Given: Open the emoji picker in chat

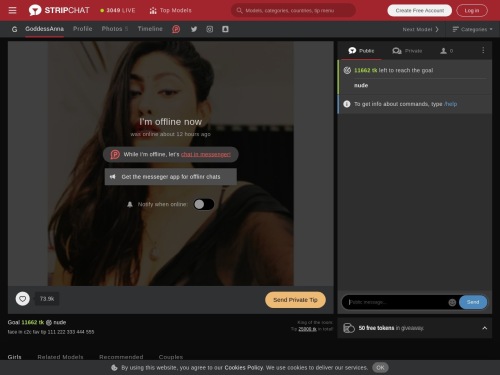Looking at the screenshot, I should tap(452, 302).
